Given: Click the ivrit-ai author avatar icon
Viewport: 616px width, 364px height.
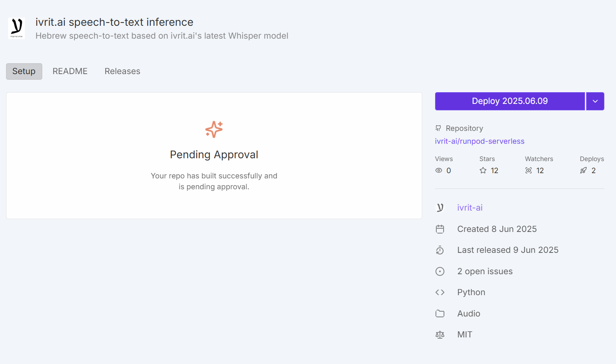Looking at the screenshot, I should (x=440, y=208).
